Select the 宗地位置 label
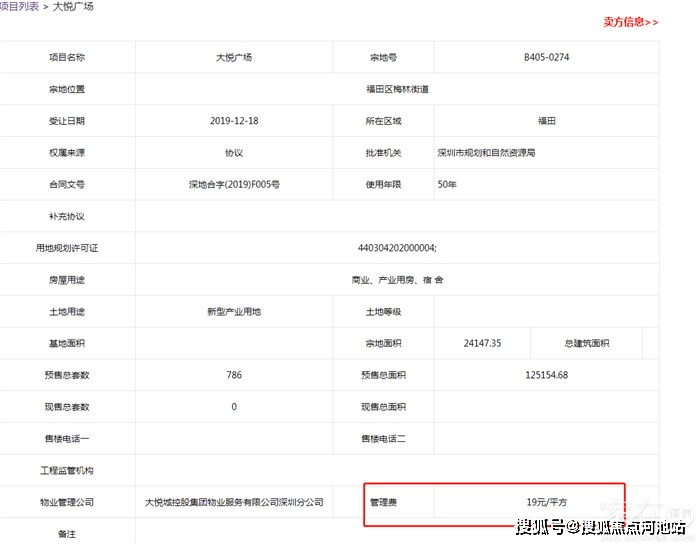 [x=67, y=89]
